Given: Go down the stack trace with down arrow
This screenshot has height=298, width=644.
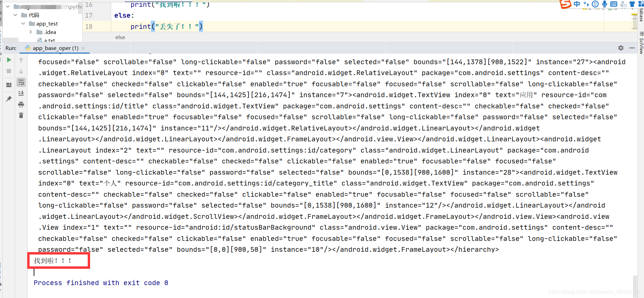Looking at the screenshot, I should 21,71.
